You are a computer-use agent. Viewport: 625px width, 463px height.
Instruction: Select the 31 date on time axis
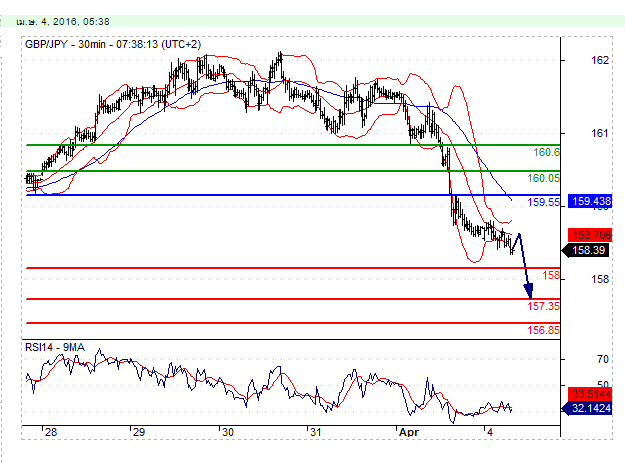pyautogui.click(x=315, y=432)
